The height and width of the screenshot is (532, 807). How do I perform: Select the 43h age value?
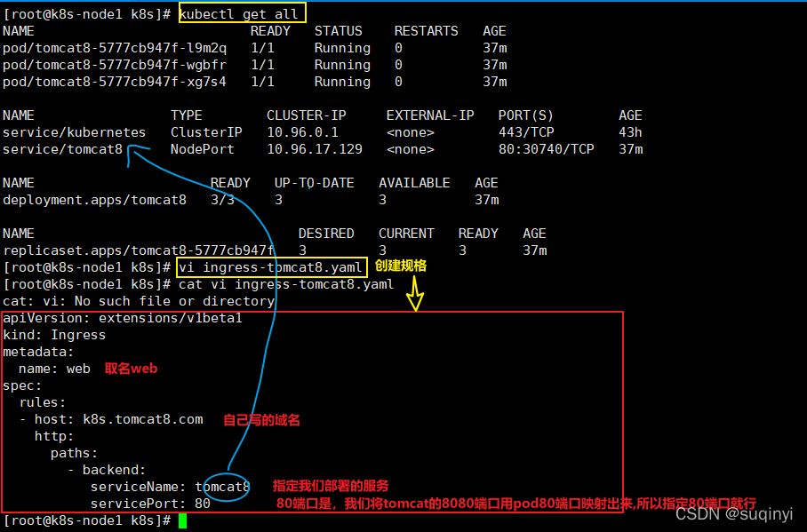(630, 132)
